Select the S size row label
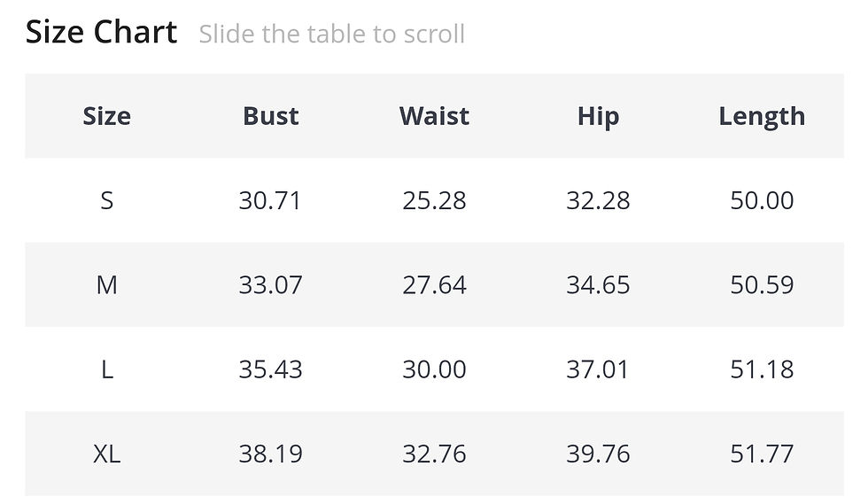The height and width of the screenshot is (497, 868). coord(107,200)
